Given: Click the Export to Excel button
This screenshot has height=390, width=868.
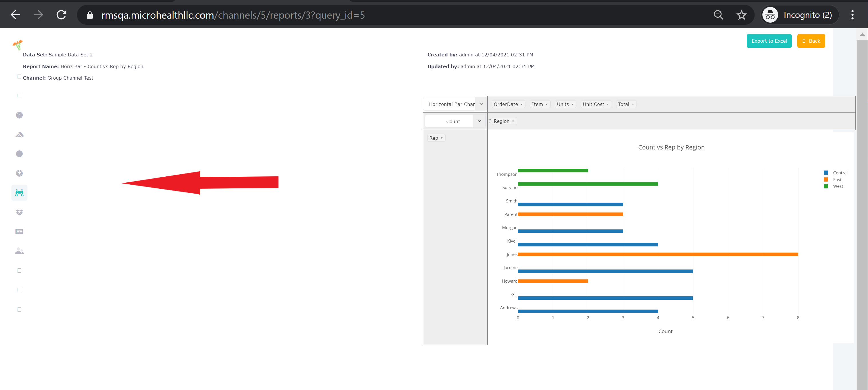Looking at the screenshot, I should point(769,41).
